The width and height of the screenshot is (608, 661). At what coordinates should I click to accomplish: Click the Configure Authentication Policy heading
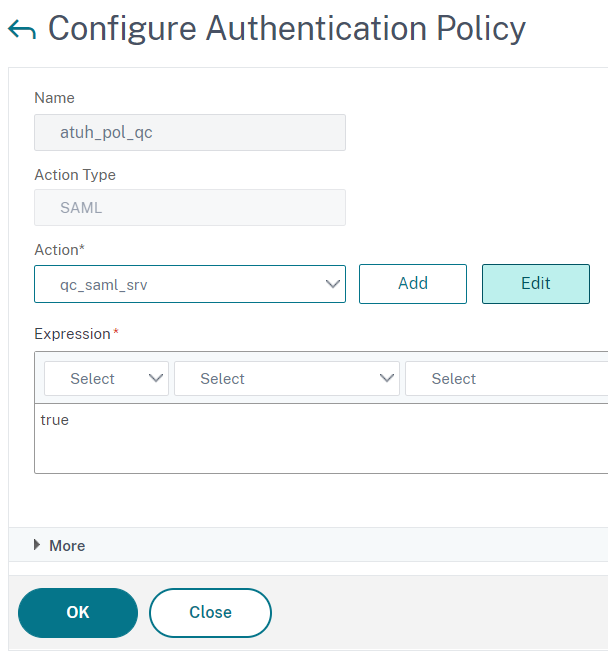(286, 29)
